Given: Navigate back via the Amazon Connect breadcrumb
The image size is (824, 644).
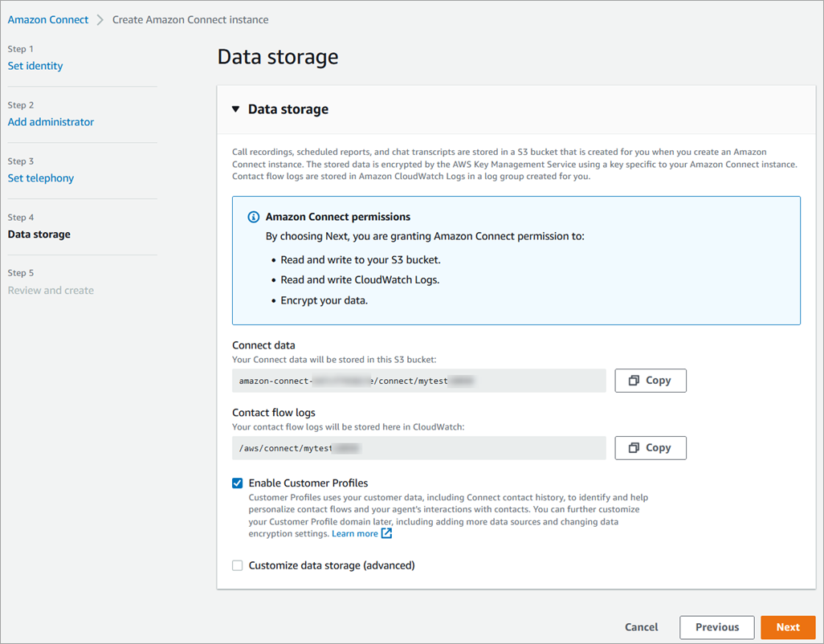Looking at the screenshot, I should pyautogui.click(x=47, y=19).
